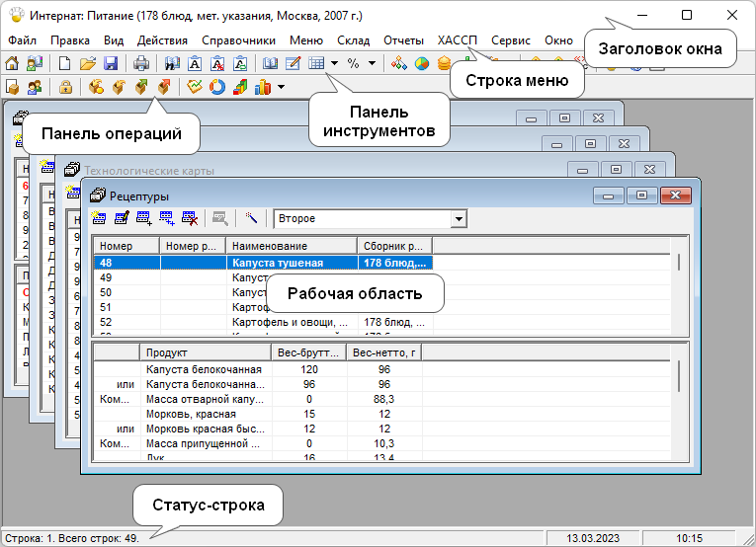Image resolution: width=756 pixels, height=547 pixels.
Task: Open the ХАССП menu
Action: tap(458, 40)
